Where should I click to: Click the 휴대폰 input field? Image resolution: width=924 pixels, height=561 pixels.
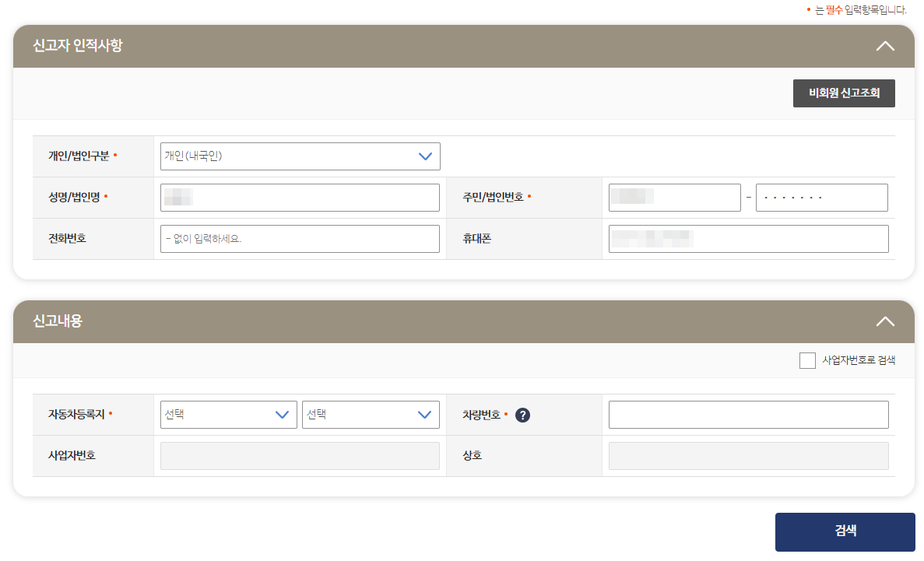click(748, 239)
